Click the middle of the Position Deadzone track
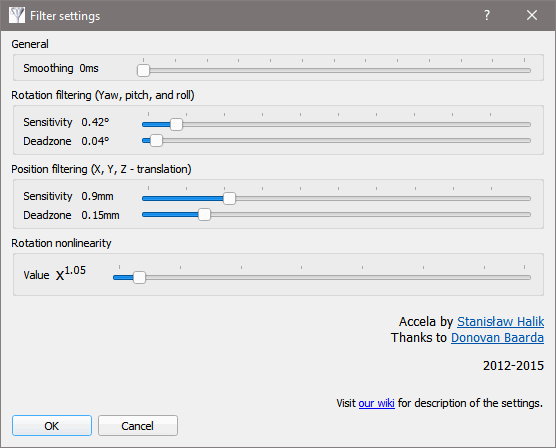 point(336,215)
